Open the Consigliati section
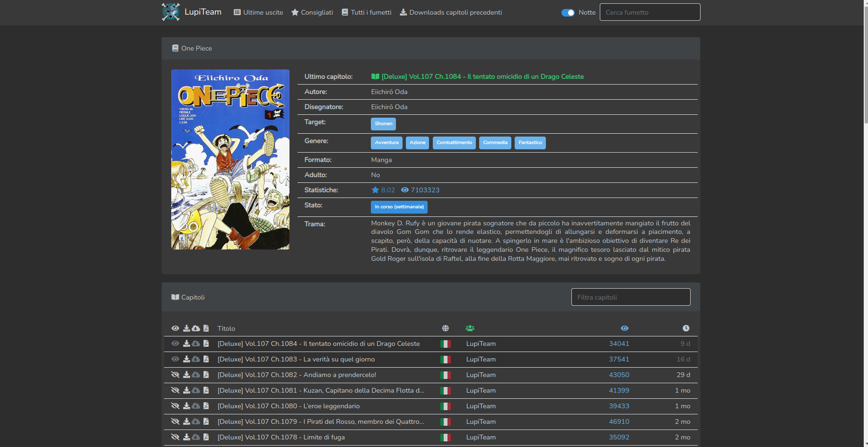 [312, 12]
